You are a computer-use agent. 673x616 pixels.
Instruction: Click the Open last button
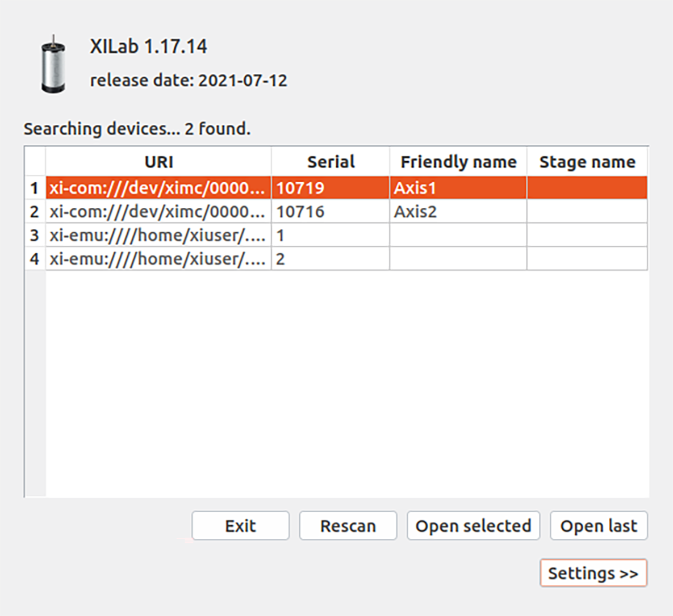(599, 526)
